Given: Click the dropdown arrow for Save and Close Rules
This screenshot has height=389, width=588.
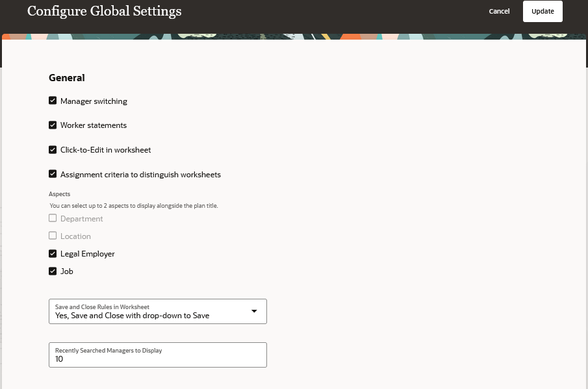Looking at the screenshot, I should pos(254,312).
